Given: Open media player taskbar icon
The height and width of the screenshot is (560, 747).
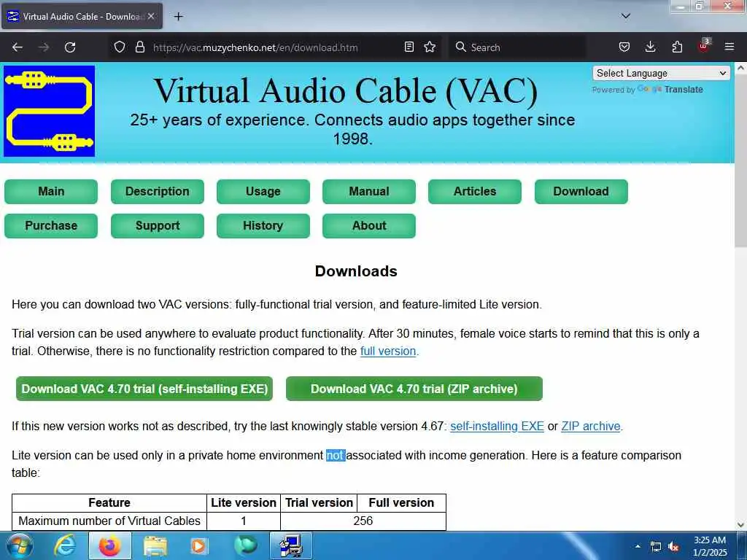Looking at the screenshot, I should point(198,546).
